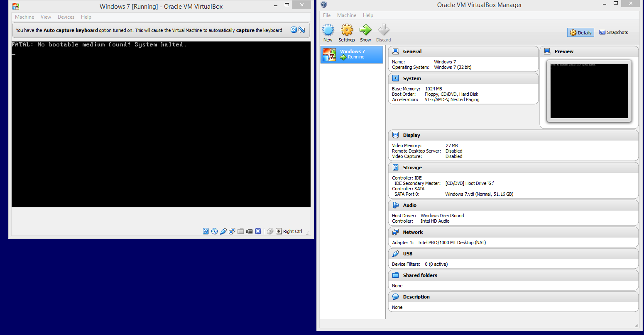Click the virtualization chip icon in VM status bar
The height and width of the screenshot is (335, 644).
tap(258, 231)
